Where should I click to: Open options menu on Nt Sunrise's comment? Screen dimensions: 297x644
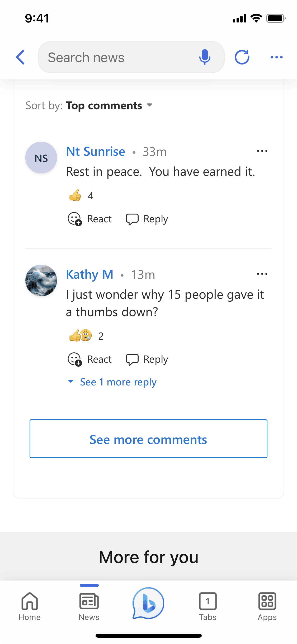pyautogui.click(x=262, y=151)
